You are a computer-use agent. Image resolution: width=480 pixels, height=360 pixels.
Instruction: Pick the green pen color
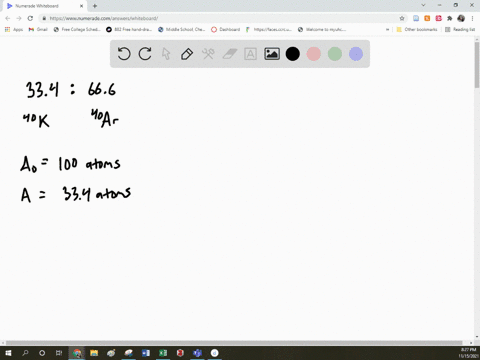coord(335,54)
